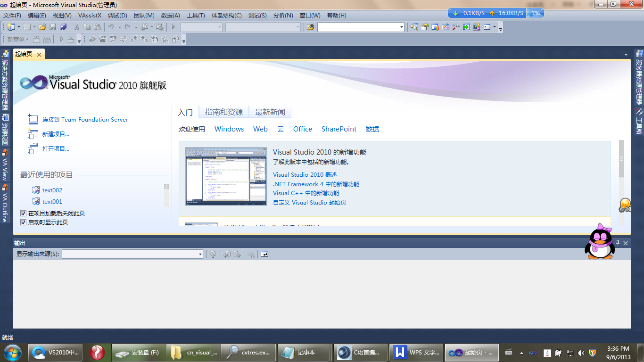Viewport: 644px width, 362px height.
Task: Open solution configuration combo box
Action: (x=201, y=27)
